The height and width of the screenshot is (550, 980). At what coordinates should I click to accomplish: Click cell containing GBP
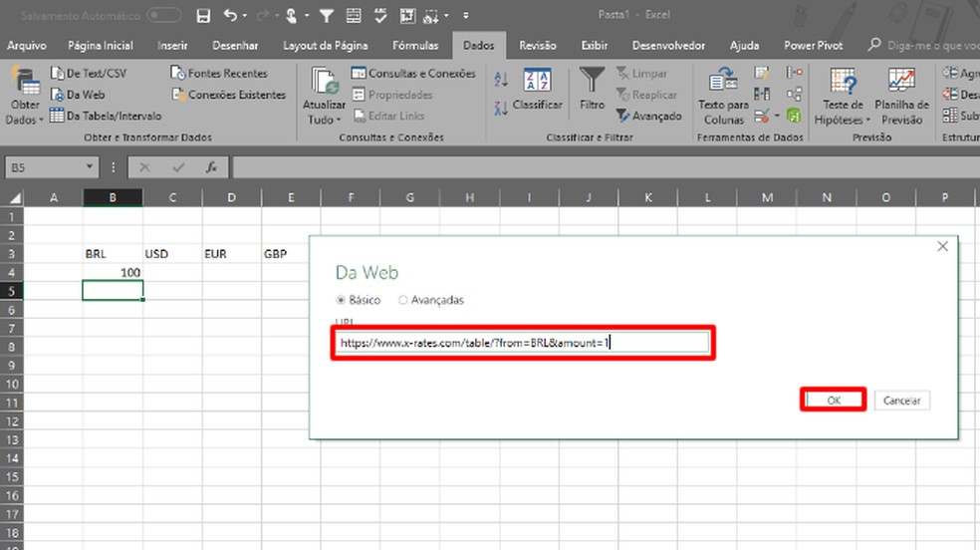(x=291, y=254)
